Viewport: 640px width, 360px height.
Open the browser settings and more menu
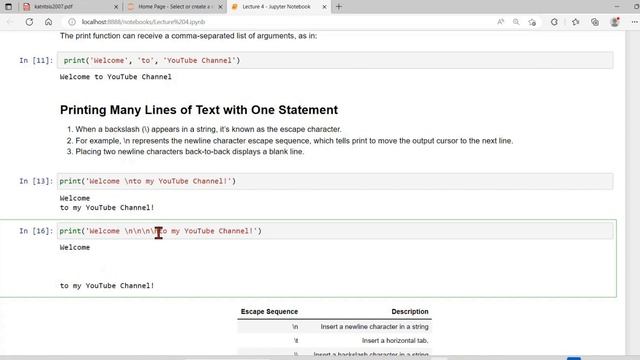[x=634, y=22]
